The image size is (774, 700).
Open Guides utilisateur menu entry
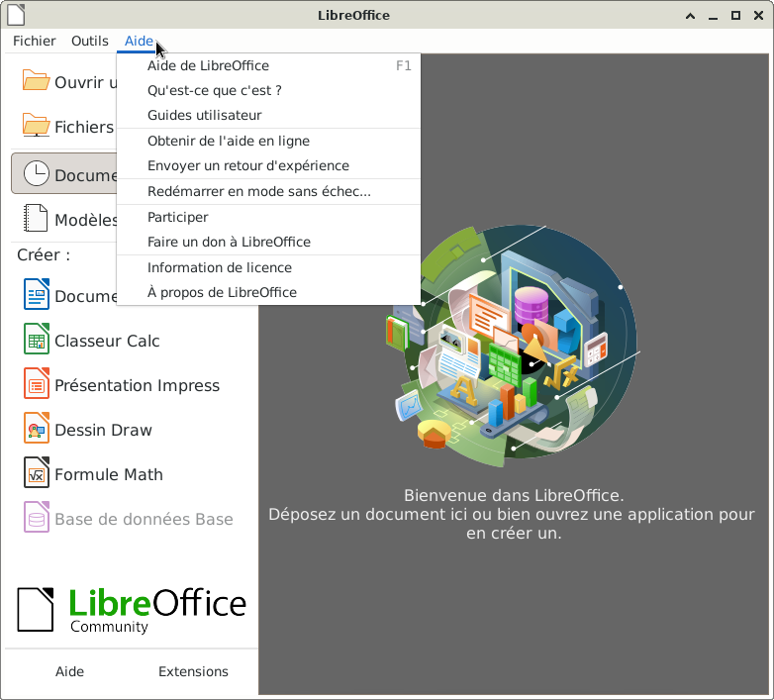pos(268,115)
